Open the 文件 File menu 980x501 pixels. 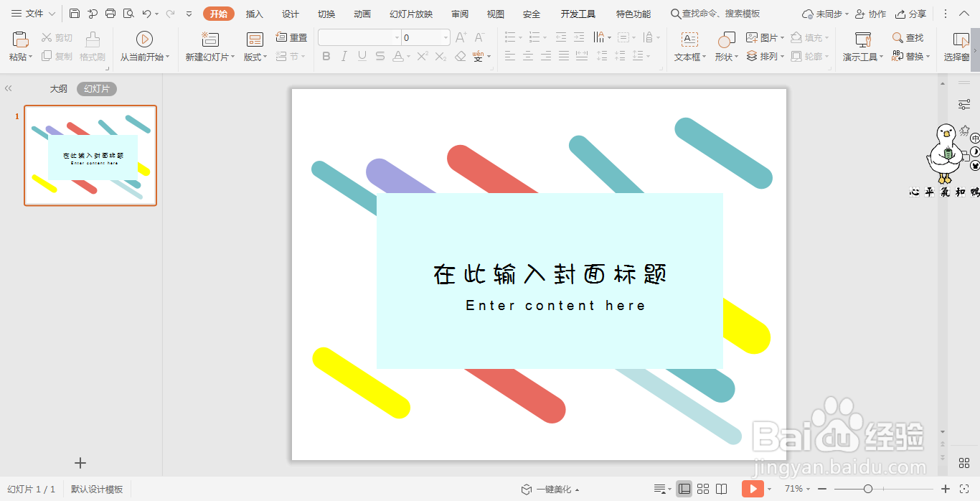click(x=33, y=14)
